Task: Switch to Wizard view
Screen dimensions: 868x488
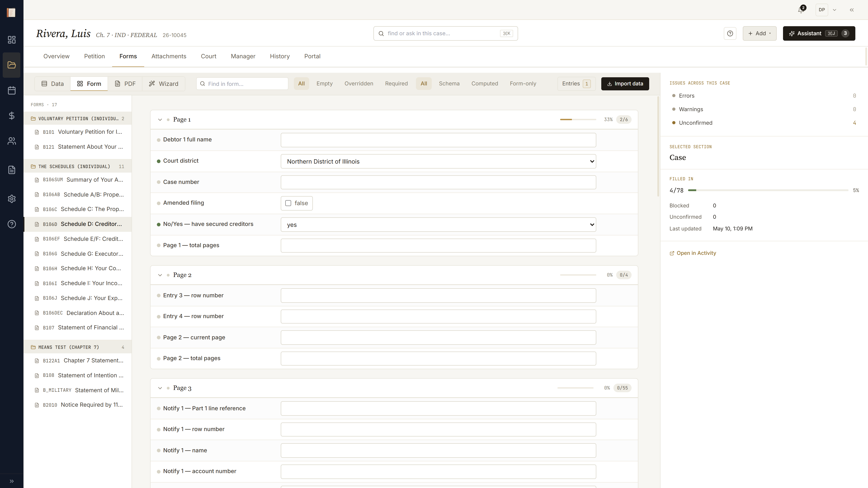Action: click(163, 84)
